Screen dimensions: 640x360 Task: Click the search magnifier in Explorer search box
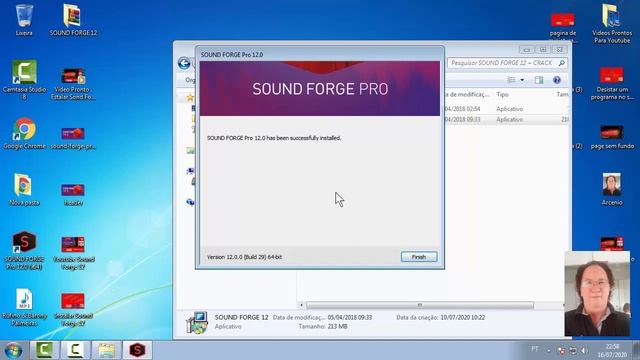562,63
